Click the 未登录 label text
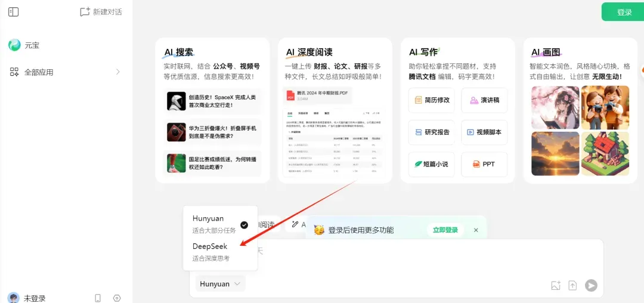The height and width of the screenshot is (303, 644). (35, 298)
